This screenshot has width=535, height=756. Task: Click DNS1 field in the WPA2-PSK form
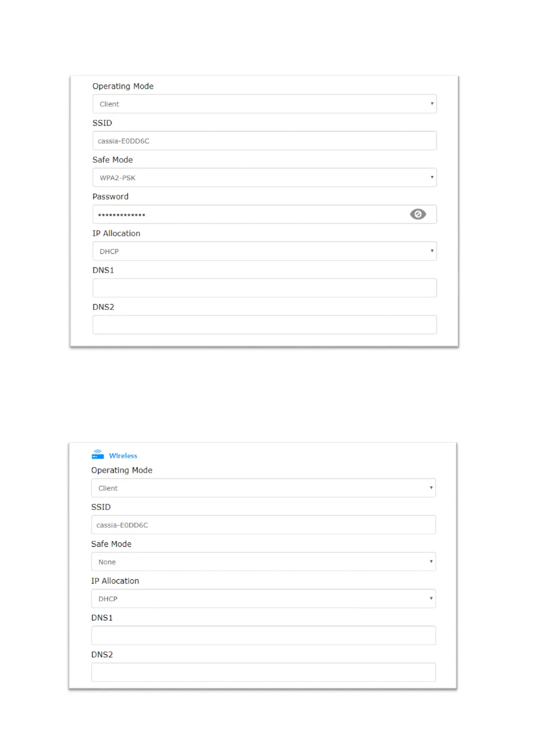click(x=264, y=288)
